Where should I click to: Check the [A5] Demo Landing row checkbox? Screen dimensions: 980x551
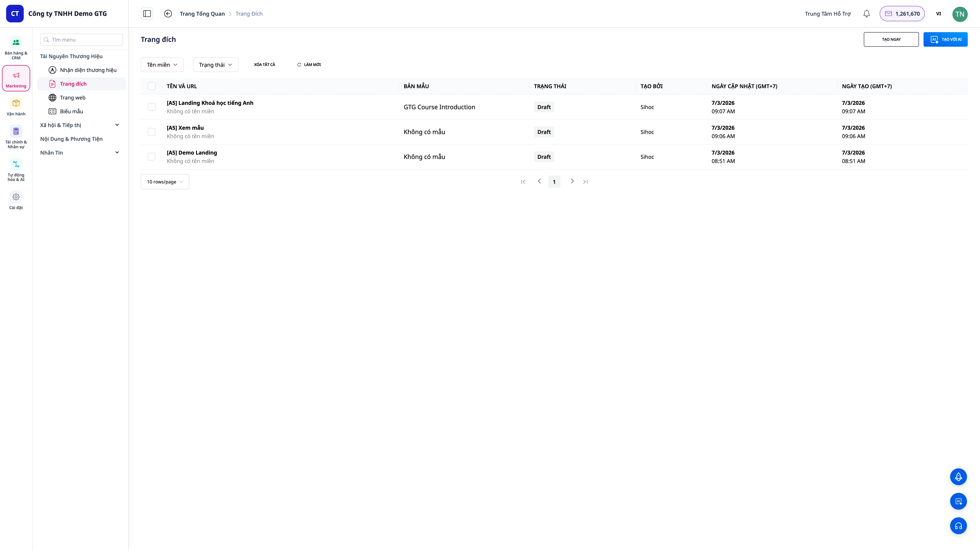coord(151,157)
